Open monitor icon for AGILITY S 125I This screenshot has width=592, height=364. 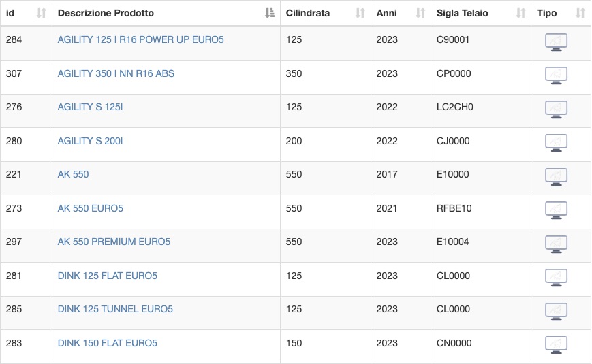tap(556, 110)
